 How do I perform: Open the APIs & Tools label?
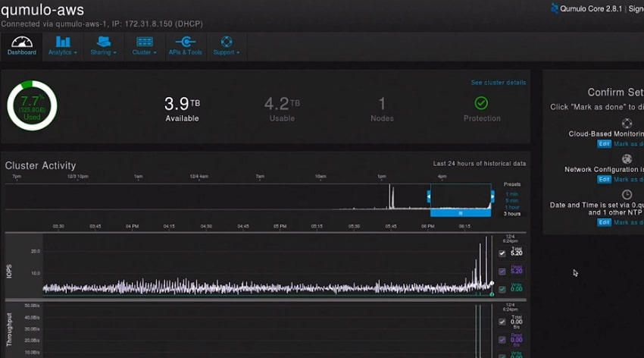pos(185,52)
